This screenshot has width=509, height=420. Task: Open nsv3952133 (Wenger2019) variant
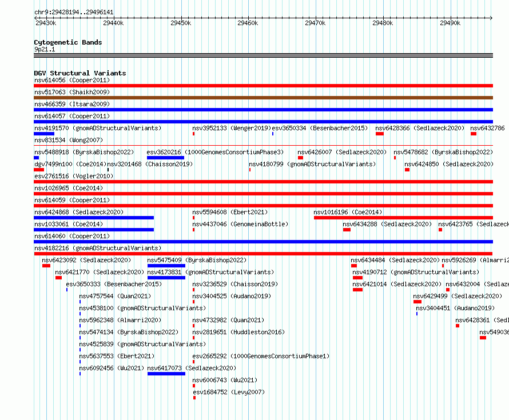(x=232, y=128)
